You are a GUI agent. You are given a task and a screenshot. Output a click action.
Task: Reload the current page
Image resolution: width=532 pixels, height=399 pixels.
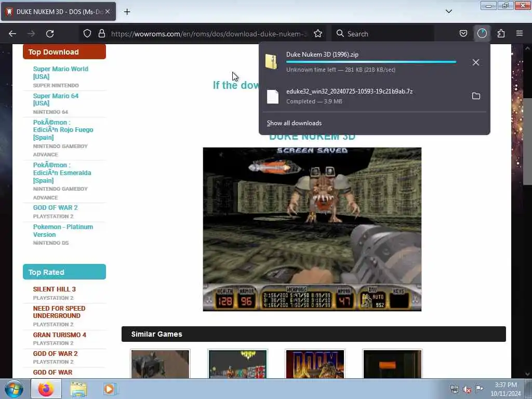click(50, 34)
